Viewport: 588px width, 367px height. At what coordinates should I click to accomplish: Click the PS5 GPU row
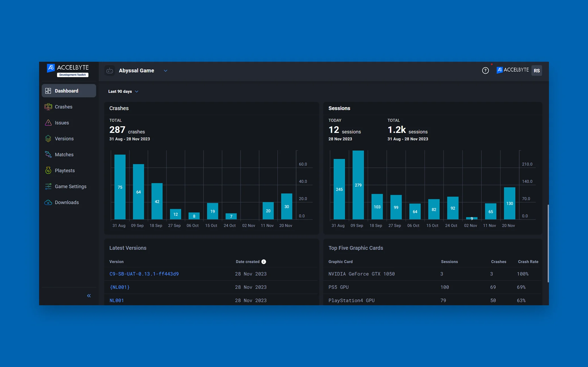pyautogui.click(x=433, y=287)
